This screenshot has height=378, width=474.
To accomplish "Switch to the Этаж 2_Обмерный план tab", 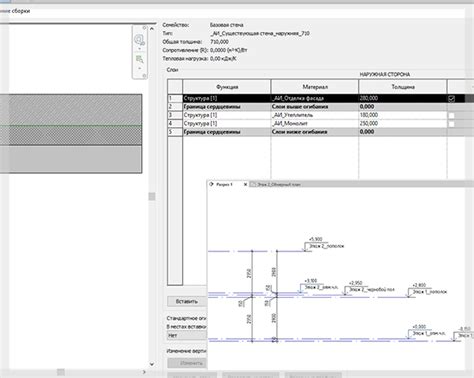I will coord(279,184).
